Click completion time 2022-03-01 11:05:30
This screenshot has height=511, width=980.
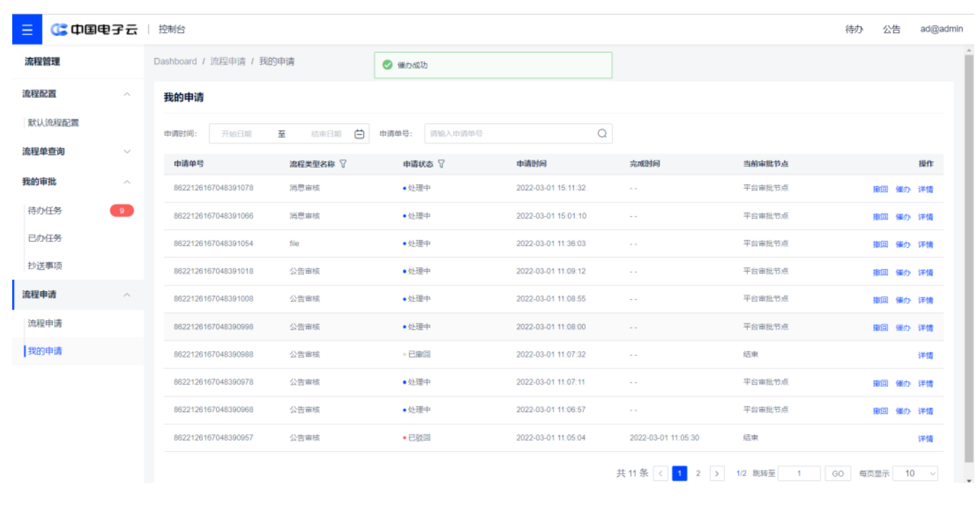coord(664,438)
